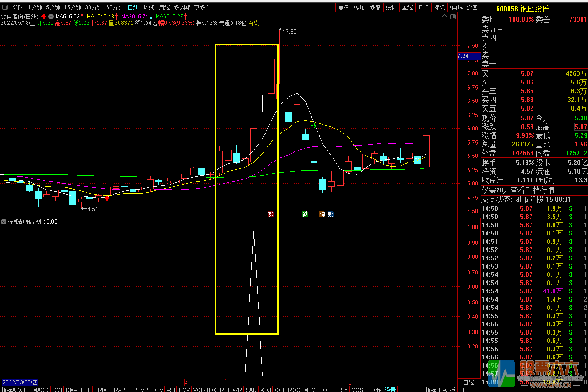The width and height of the screenshot is (588, 392).
Task: Click the 指标A tab at bottom
Action: pos(8,389)
